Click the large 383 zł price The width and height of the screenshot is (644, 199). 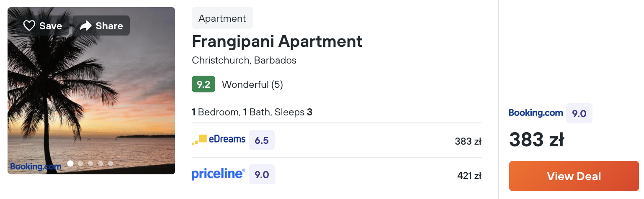(536, 140)
